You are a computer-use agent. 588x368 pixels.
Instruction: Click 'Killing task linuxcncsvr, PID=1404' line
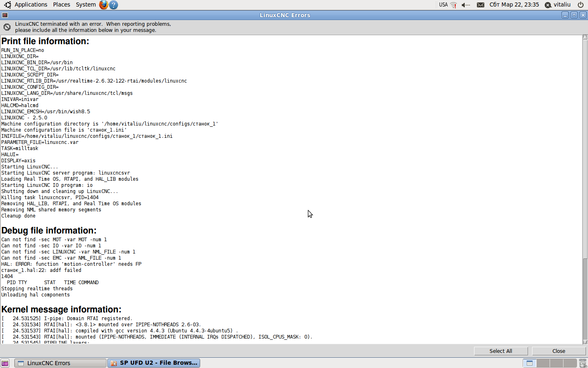(50, 197)
